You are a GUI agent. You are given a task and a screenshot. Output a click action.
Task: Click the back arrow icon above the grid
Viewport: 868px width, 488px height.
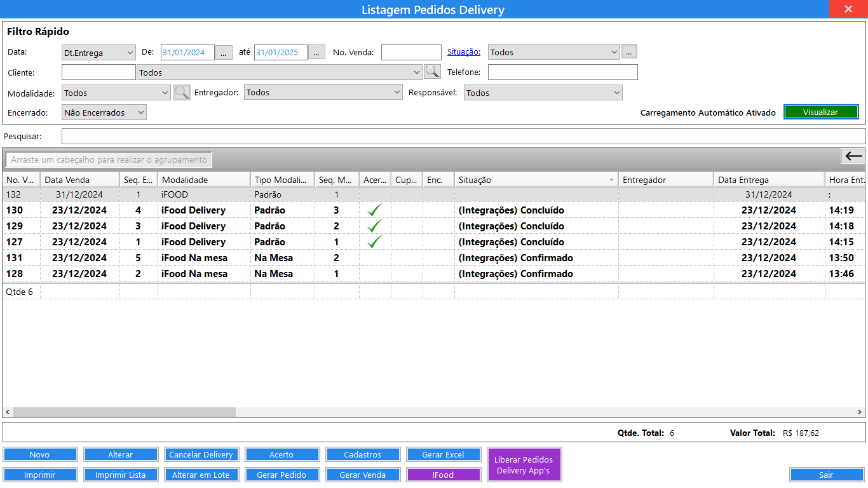click(853, 156)
